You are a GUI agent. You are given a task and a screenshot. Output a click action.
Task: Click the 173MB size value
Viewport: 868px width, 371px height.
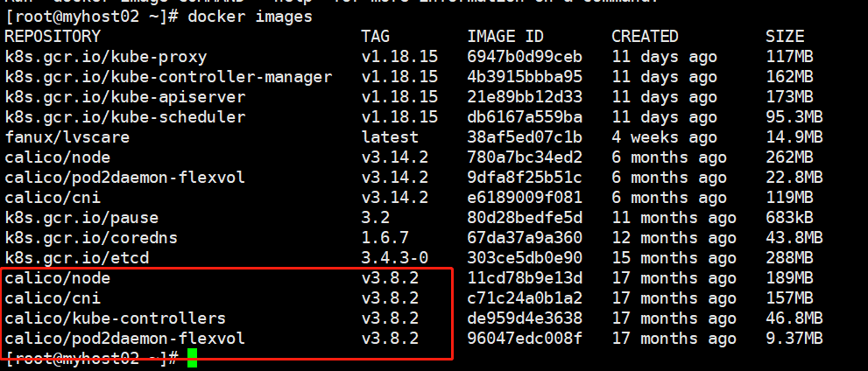790,97
